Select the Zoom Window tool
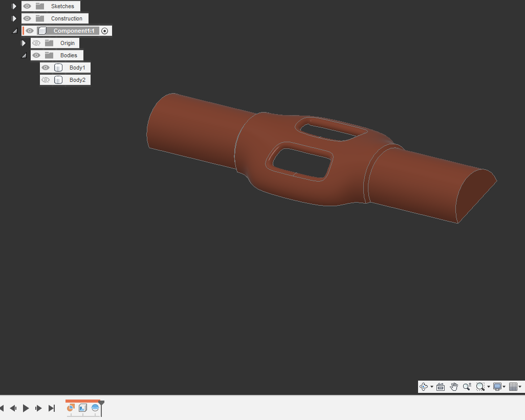The height and width of the screenshot is (420, 525). [x=480, y=387]
